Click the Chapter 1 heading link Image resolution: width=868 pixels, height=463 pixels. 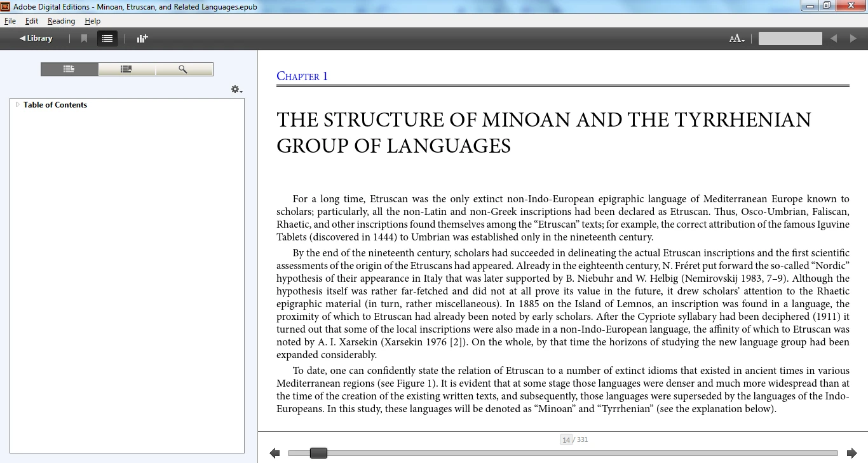(x=302, y=76)
